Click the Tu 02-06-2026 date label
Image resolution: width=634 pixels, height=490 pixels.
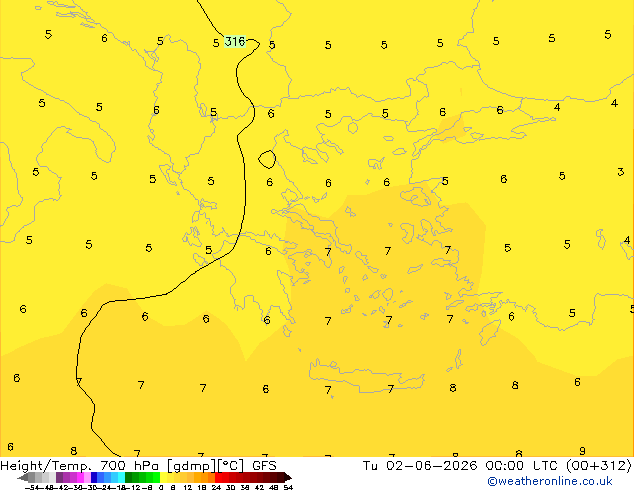[420, 466]
